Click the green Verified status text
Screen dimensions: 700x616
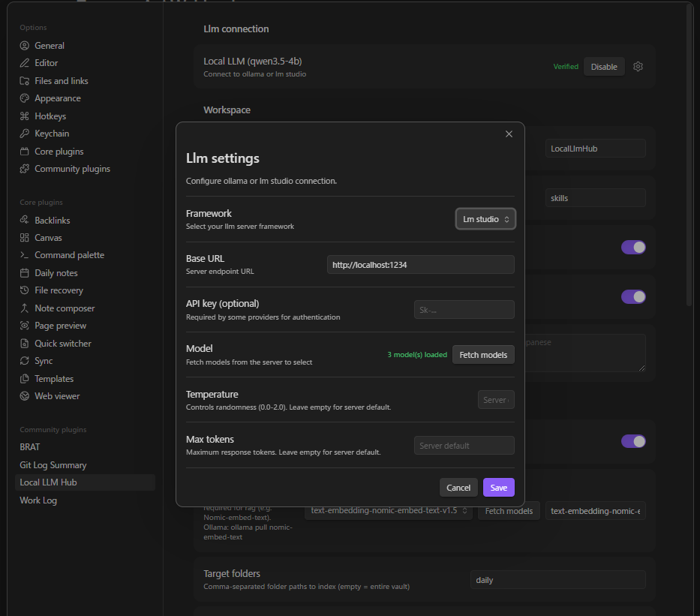566,67
